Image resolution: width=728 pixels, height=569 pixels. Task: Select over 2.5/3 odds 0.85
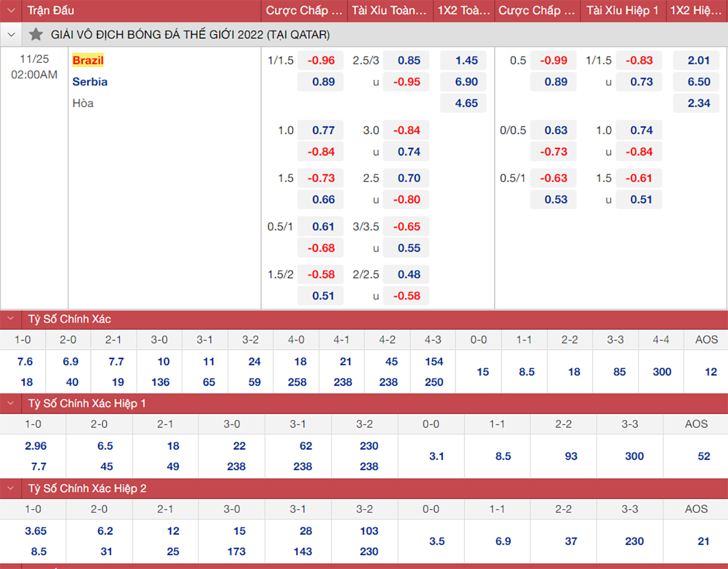(x=406, y=60)
